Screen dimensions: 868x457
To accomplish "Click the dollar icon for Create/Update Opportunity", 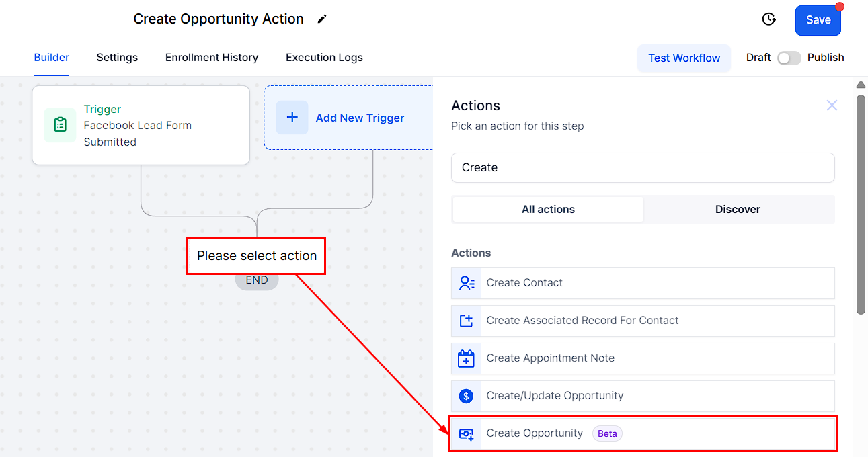I will [x=466, y=396].
